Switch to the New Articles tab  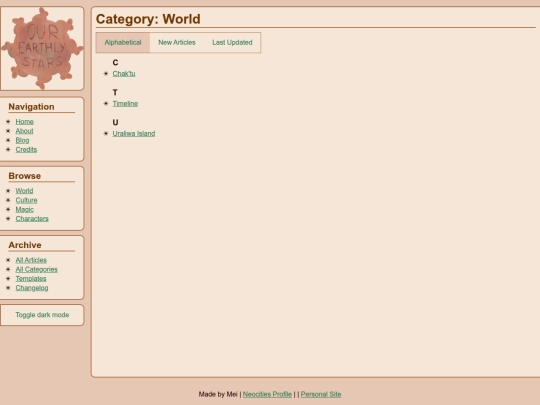point(177,43)
